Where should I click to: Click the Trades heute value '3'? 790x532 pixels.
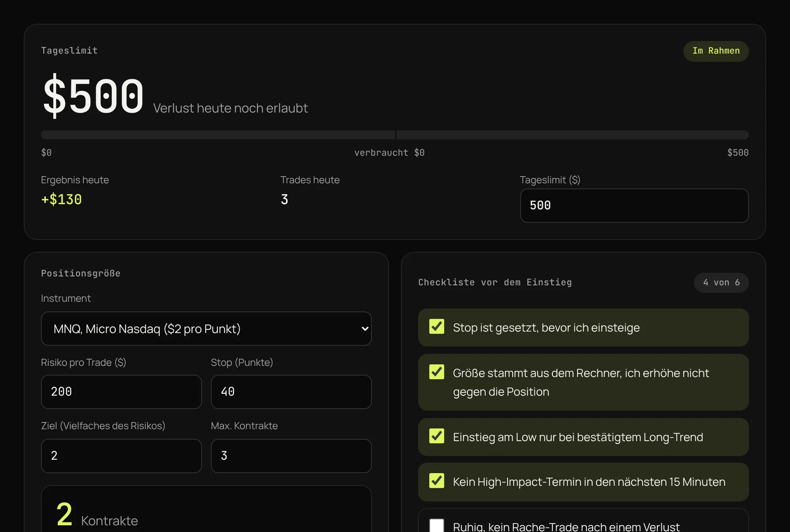click(284, 199)
